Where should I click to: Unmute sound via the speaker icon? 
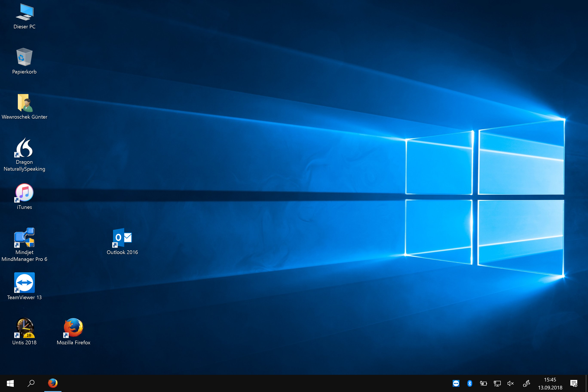click(510, 383)
